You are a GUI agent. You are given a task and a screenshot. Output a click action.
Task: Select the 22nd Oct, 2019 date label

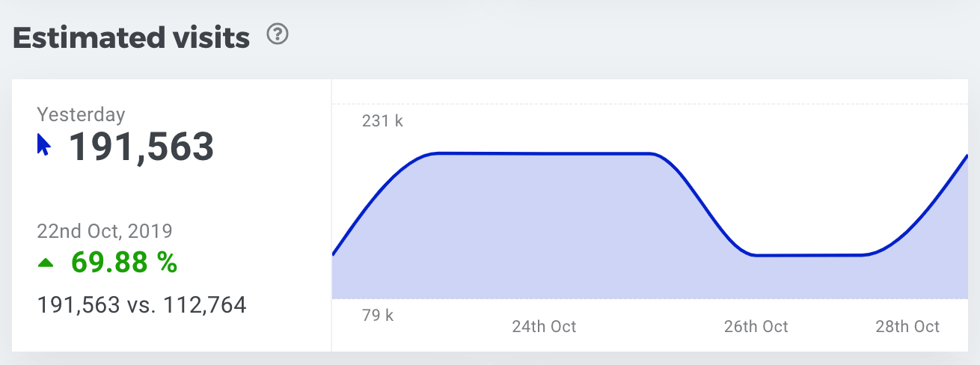pyautogui.click(x=105, y=230)
